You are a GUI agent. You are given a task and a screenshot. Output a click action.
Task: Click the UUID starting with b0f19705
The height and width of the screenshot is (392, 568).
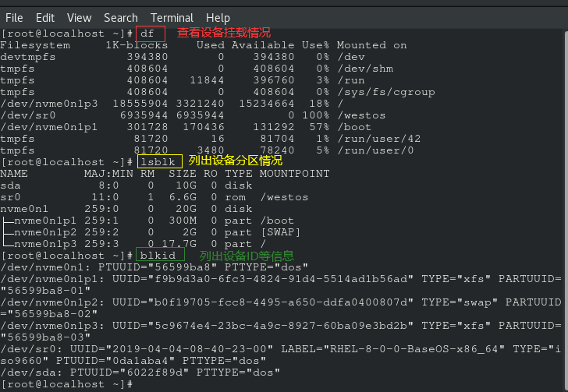tap(281, 302)
